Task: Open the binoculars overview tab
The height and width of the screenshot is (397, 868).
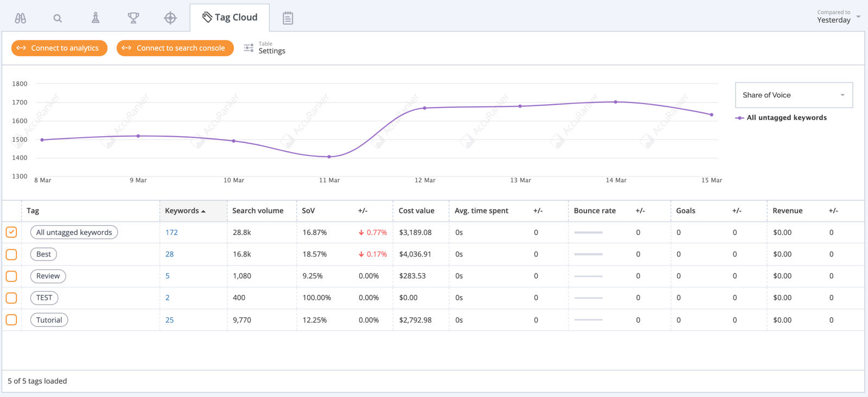Action: [x=21, y=18]
